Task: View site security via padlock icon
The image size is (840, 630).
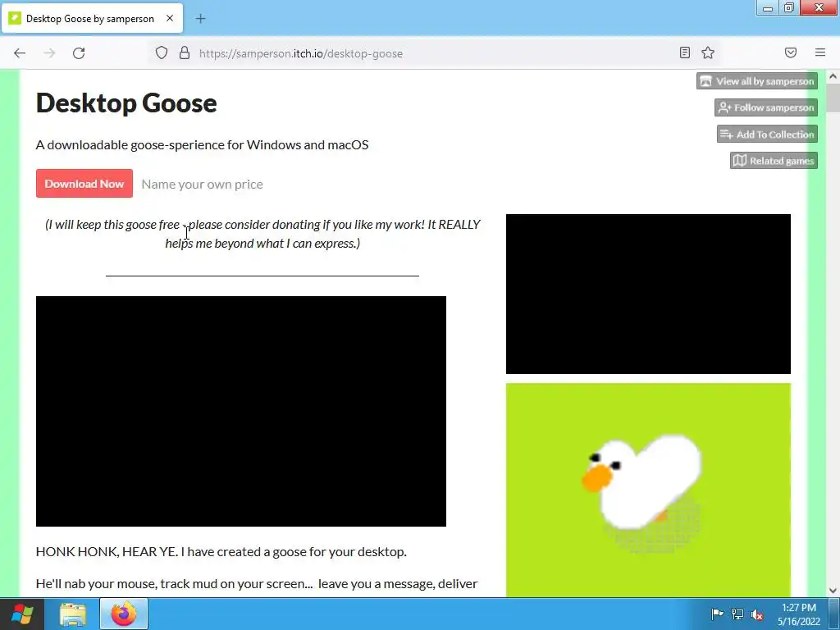Action: 185,52
